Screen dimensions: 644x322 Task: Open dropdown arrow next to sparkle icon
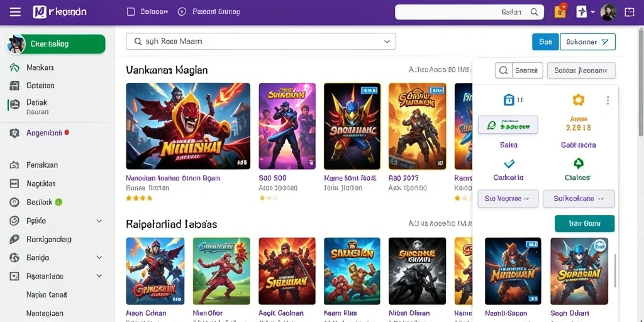pyautogui.click(x=592, y=13)
